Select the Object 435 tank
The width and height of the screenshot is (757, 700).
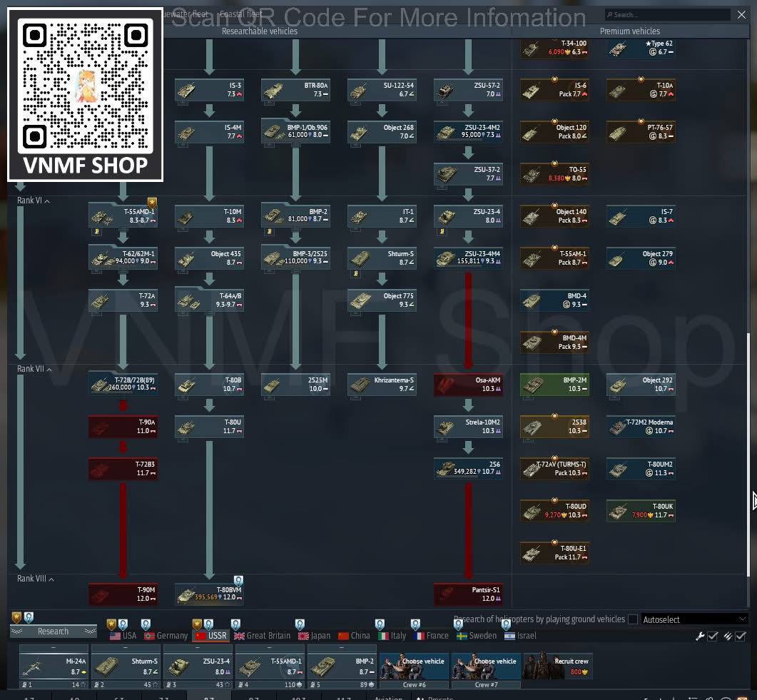[x=209, y=258]
